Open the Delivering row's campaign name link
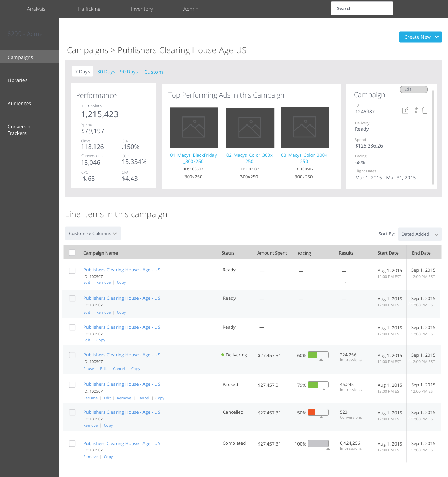 121,355
